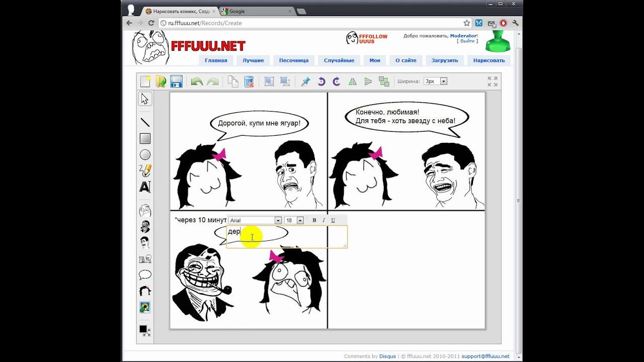Go to the Нарисовать tab
Image resolution: width=644 pixels, height=362 pixels.
(x=489, y=60)
